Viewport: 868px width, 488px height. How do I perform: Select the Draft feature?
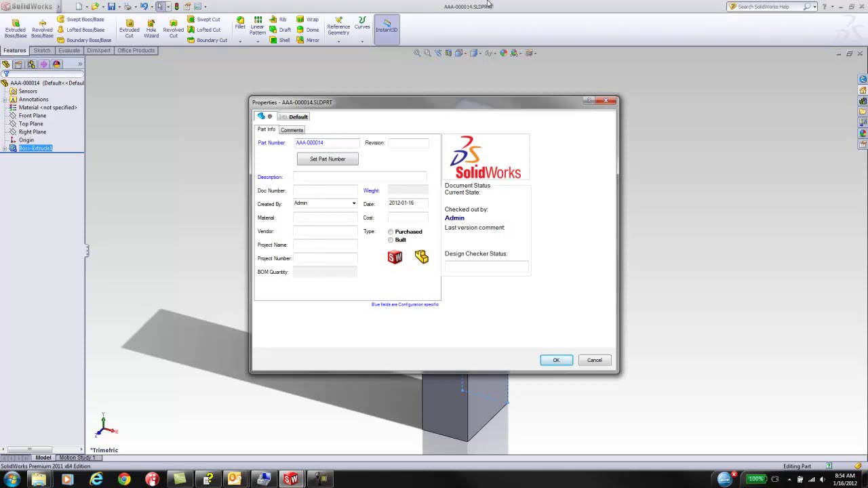tap(280, 30)
